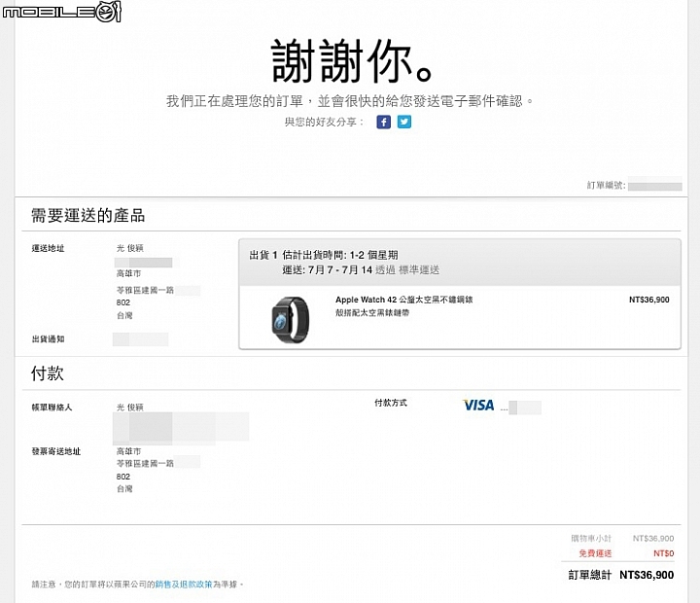Click the 運送地址 label
This screenshot has width=700, height=603.
(49, 248)
